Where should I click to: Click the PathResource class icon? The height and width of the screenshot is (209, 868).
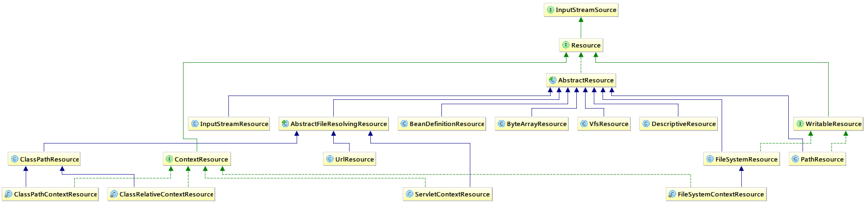pyautogui.click(x=795, y=159)
